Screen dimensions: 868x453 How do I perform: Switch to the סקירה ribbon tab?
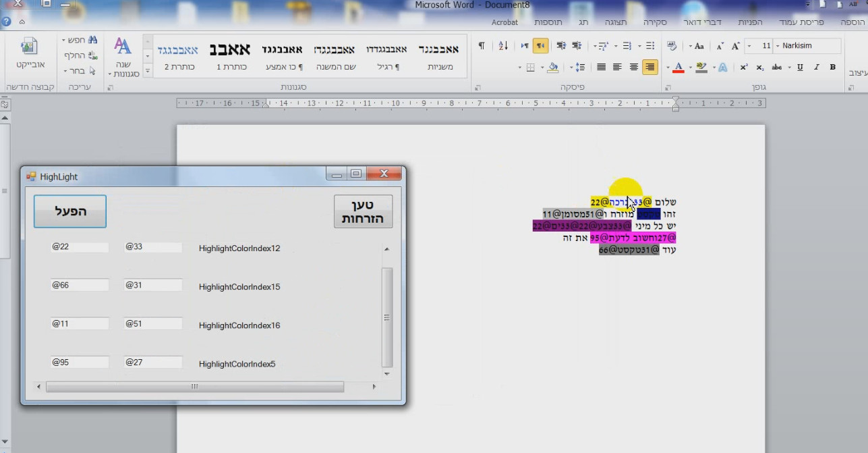655,22
